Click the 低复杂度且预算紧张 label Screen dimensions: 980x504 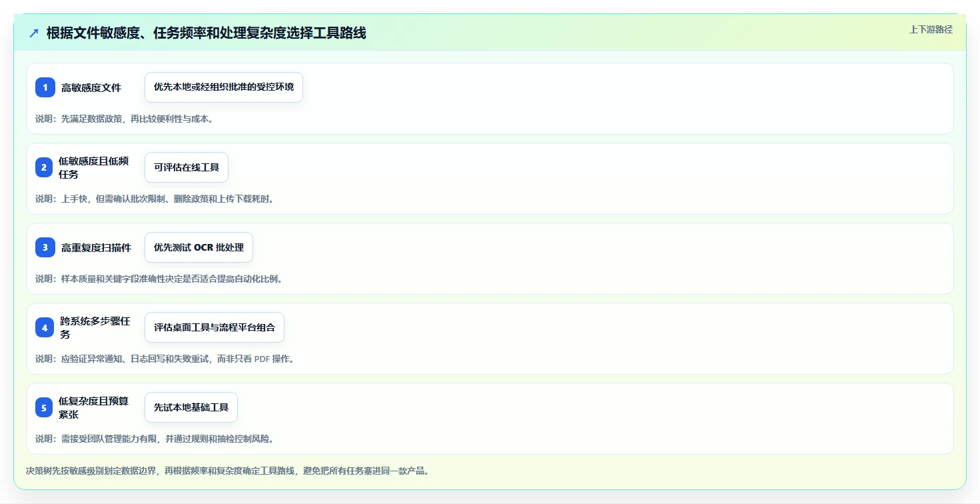pos(94,407)
